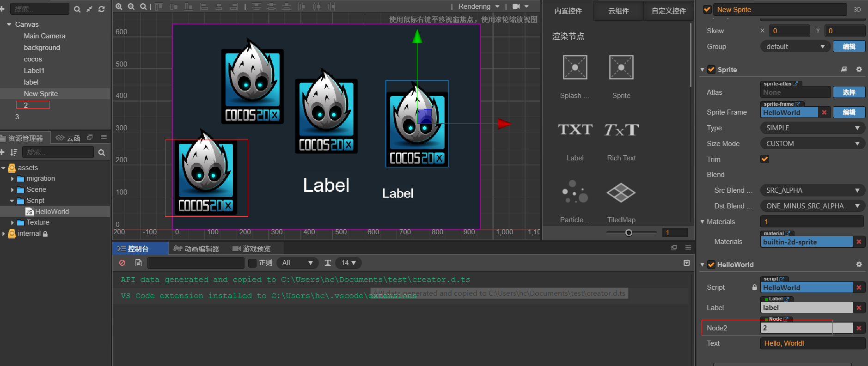
Task: Disable the HelloWorld component checkbox
Action: [711, 264]
